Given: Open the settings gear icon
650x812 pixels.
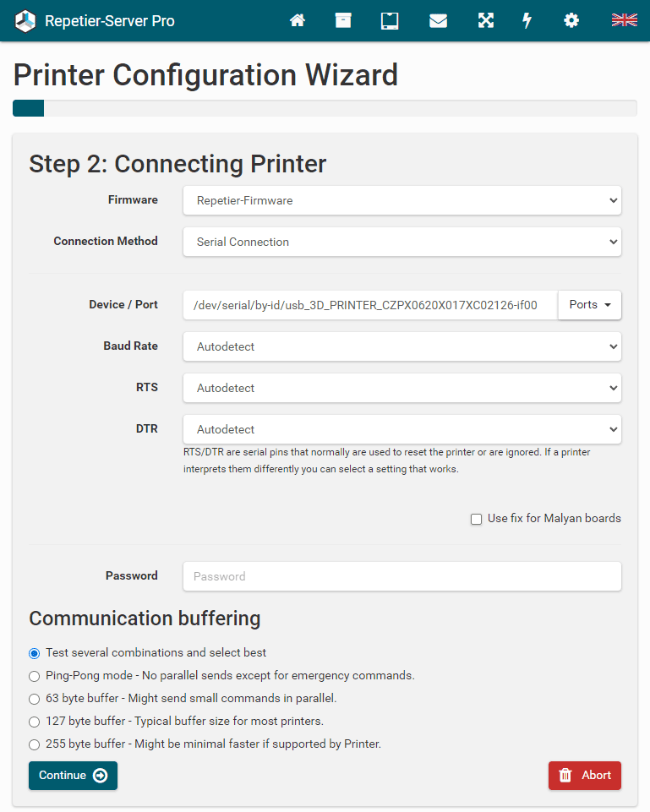Looking at the screenshot, I should click(x=571, y=21).
